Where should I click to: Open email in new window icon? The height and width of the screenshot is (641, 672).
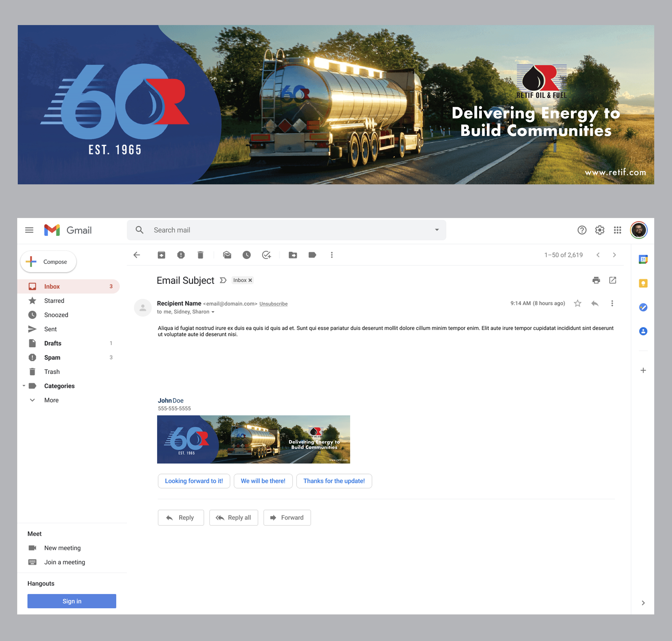(613, 280)
